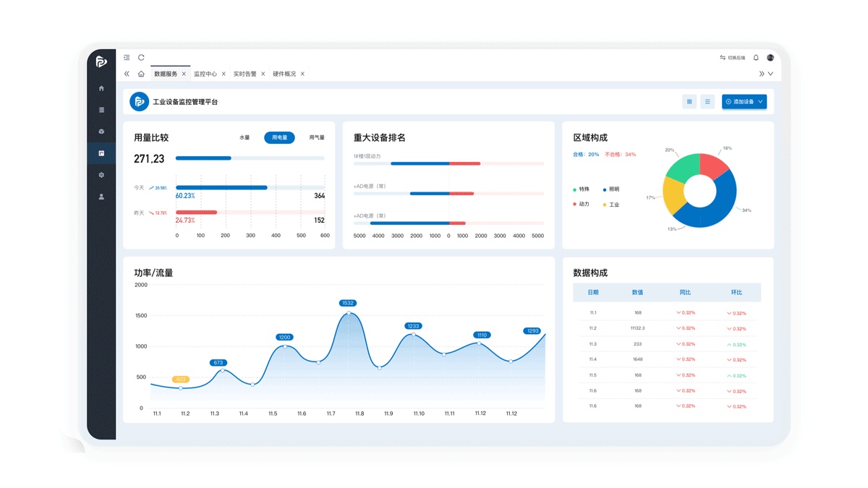Click the round logo beside 工业设备监控管理平台
Screen dimensions: 868x488
[140, 102]
